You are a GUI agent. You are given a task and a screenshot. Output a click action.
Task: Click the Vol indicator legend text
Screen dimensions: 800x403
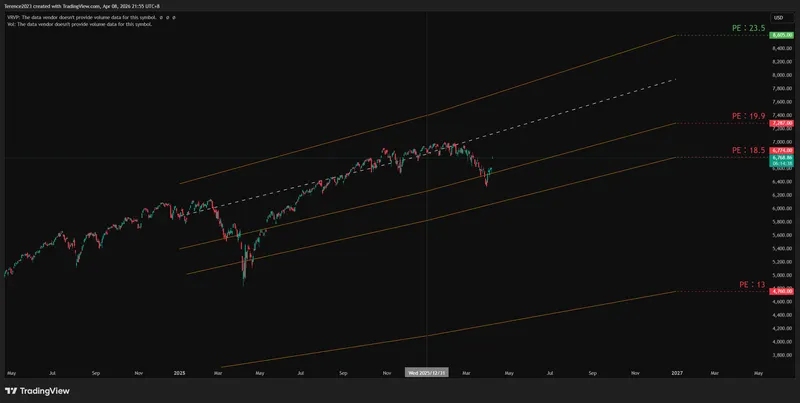click(x=80, y=24)
